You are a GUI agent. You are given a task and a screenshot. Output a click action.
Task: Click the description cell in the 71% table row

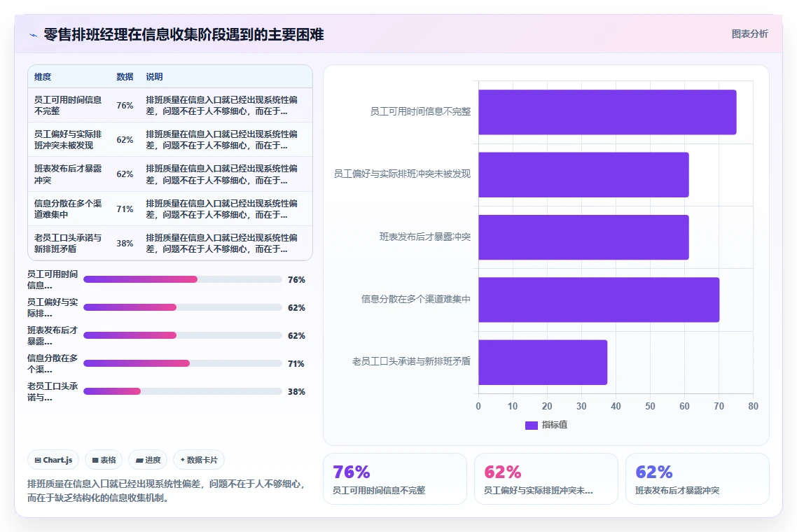click(221, 209)
